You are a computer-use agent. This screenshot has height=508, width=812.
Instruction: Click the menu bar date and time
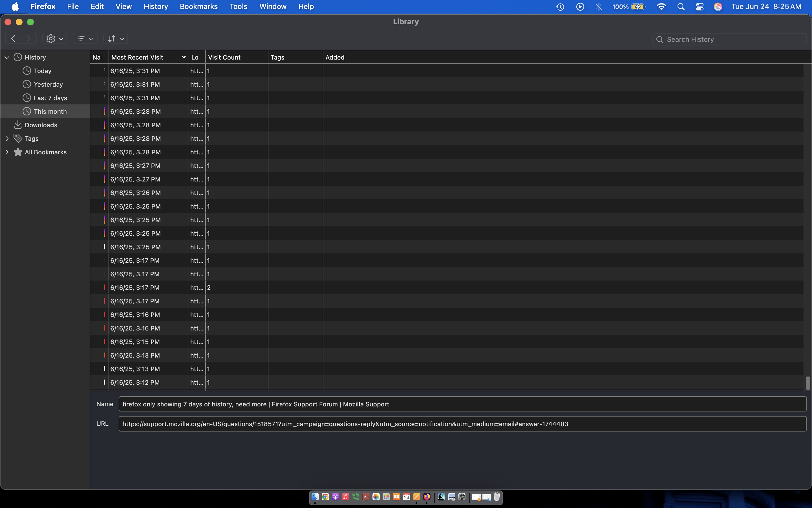point(766,7)
